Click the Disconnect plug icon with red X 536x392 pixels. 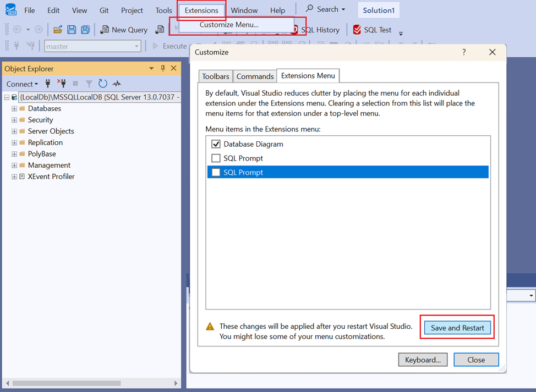(62, 84)
